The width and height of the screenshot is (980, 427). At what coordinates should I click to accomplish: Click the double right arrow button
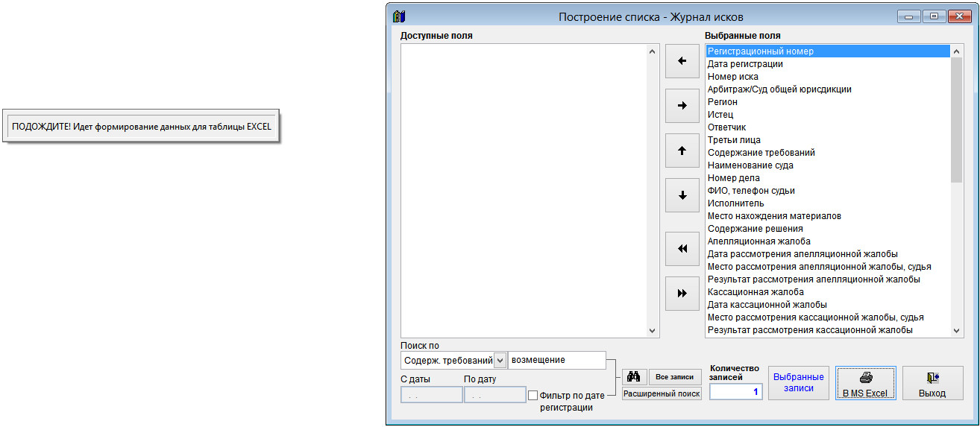(682, 294)
